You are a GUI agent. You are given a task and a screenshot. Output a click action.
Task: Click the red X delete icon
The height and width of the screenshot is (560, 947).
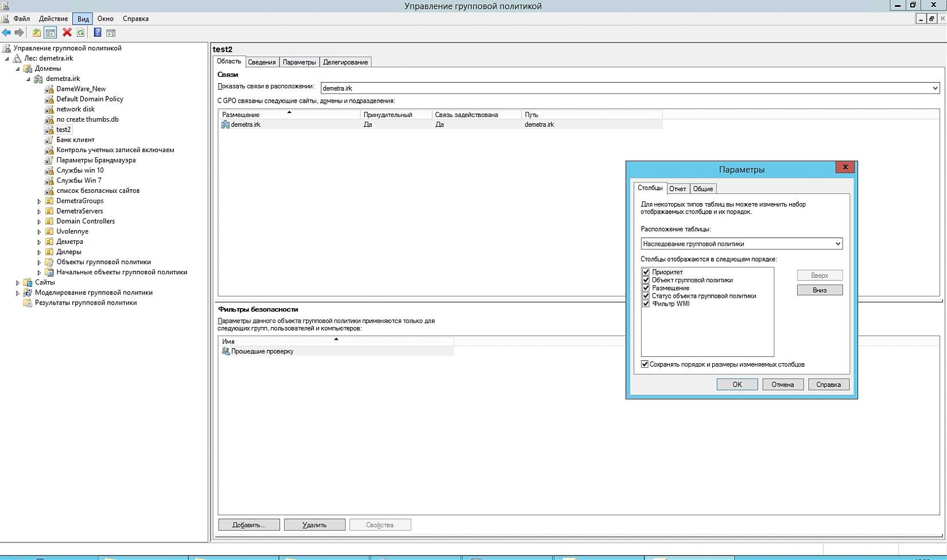tap(67, 33)
